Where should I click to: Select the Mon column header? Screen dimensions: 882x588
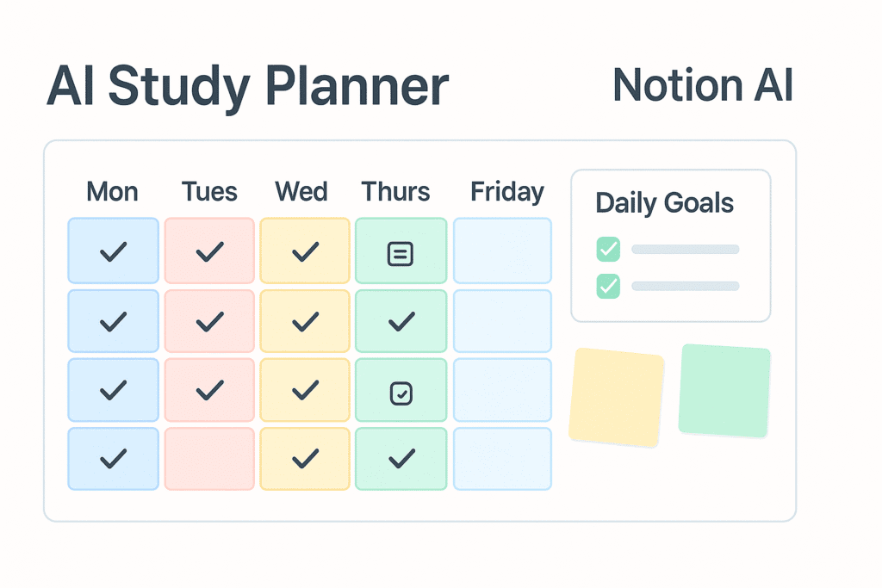click(112, 191)
